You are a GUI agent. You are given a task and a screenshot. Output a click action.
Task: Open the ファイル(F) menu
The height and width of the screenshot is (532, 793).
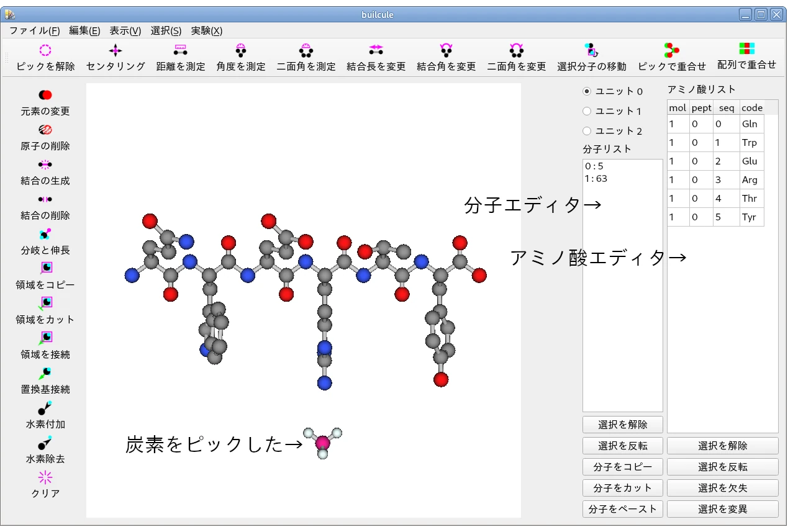[34, 30]
